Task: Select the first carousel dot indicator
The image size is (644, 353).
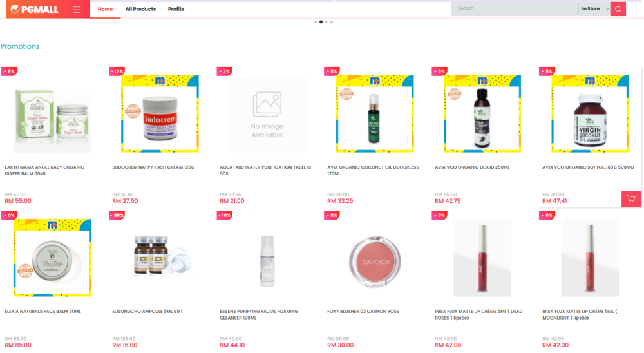Action: coord(316,22)
